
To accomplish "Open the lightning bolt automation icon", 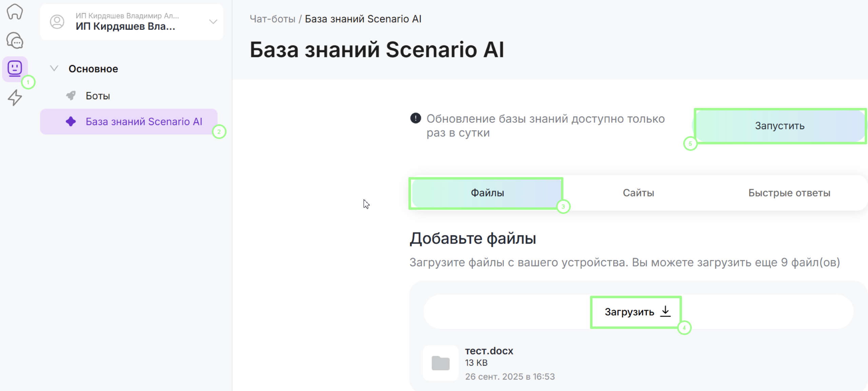I will [15, 98].
